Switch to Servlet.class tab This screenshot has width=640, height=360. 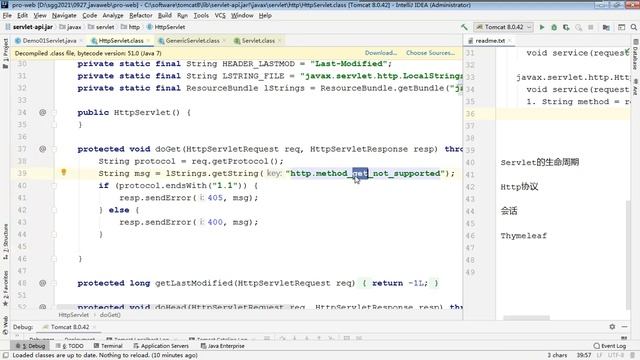click(258, 40)
